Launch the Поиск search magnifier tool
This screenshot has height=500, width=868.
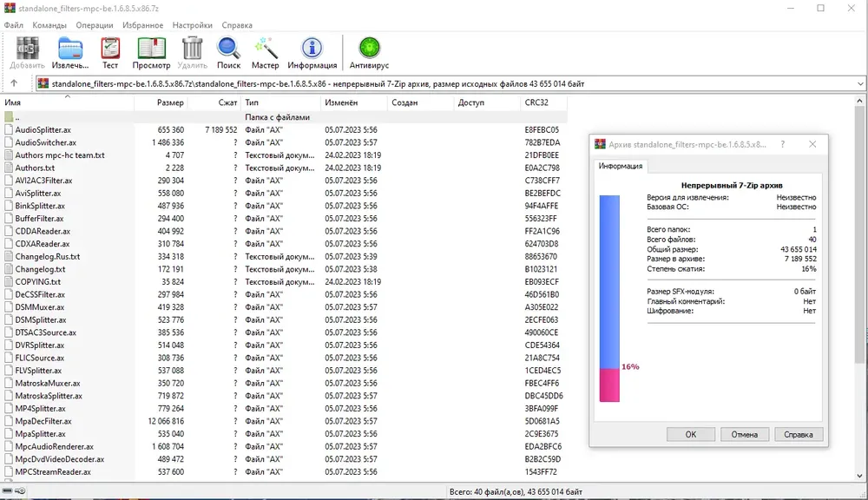(x=228, y=53)
